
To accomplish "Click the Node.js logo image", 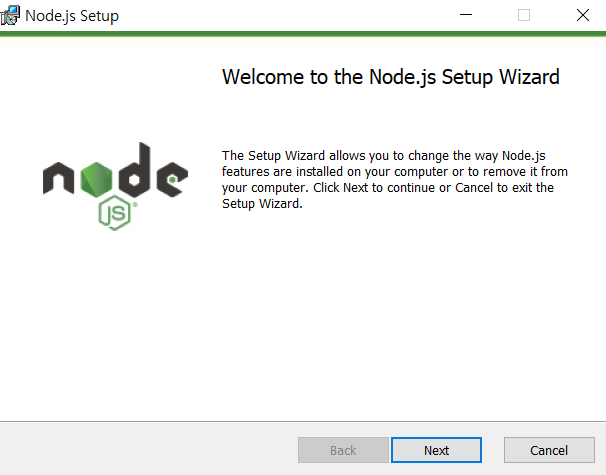I will (115, 186).
